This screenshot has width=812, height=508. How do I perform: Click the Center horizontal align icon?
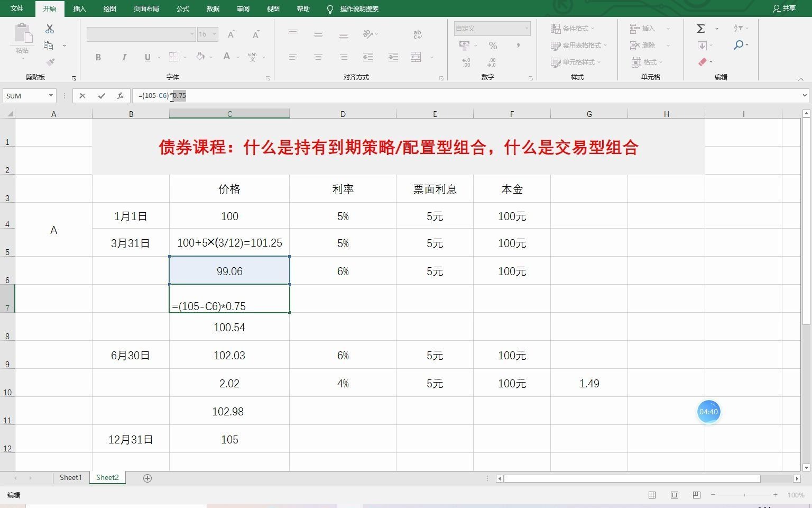318,57
